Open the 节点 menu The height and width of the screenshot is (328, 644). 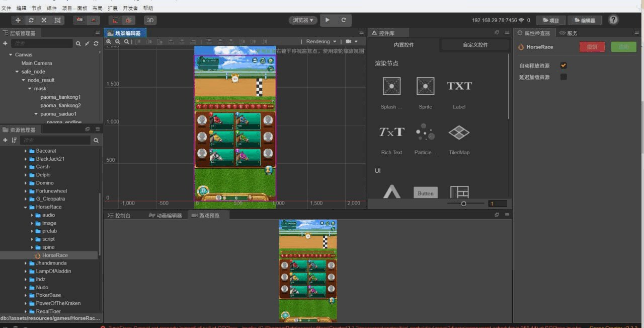(36, 8)
